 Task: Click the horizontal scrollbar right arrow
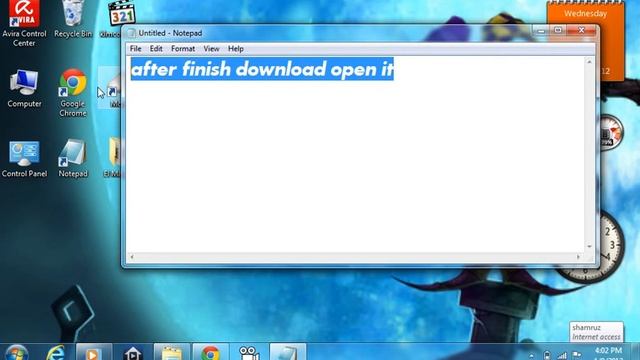(578, 257)
